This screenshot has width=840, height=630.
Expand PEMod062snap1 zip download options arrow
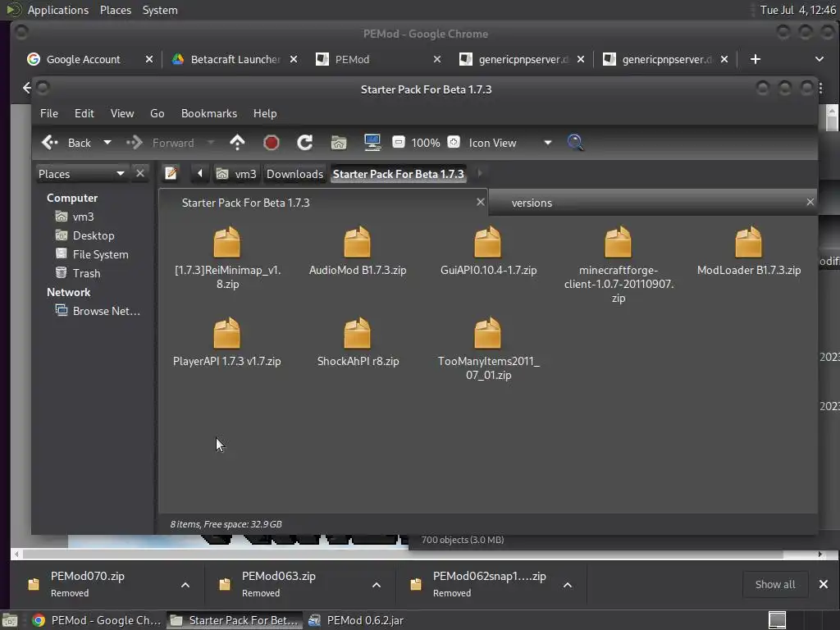[568, 584]
